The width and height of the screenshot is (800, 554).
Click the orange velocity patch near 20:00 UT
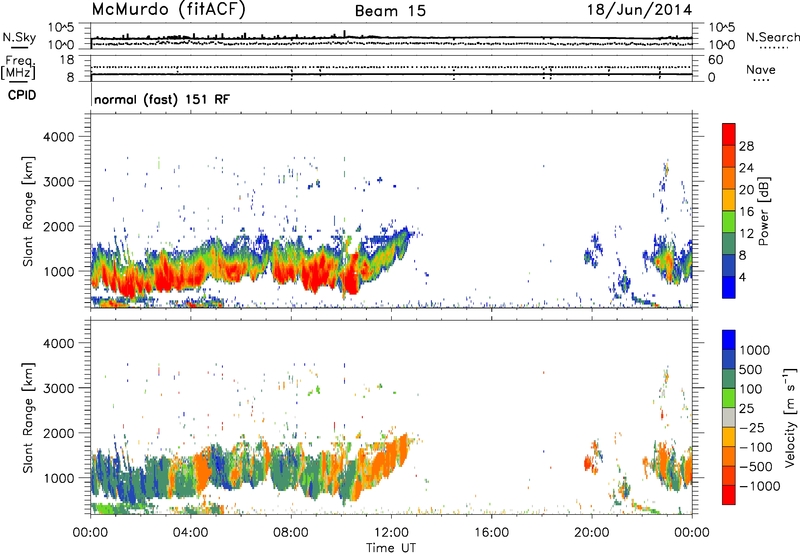tap(588, 464)
